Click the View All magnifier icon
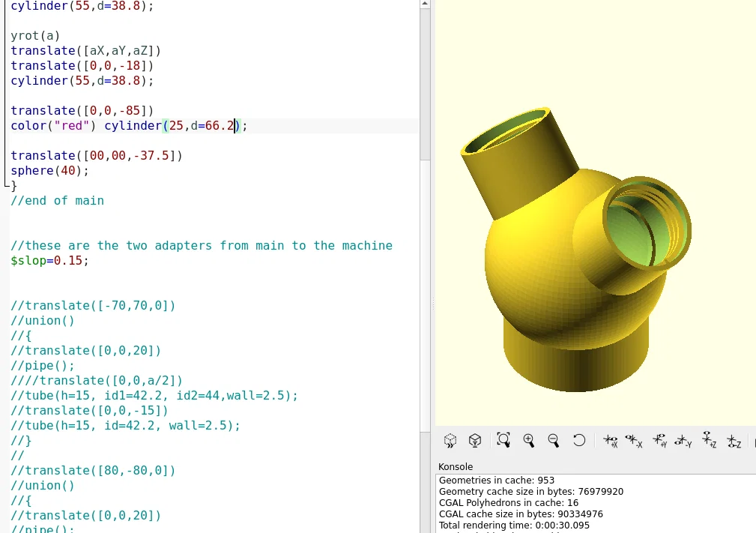Screen dimensions: 756x533 504,440
